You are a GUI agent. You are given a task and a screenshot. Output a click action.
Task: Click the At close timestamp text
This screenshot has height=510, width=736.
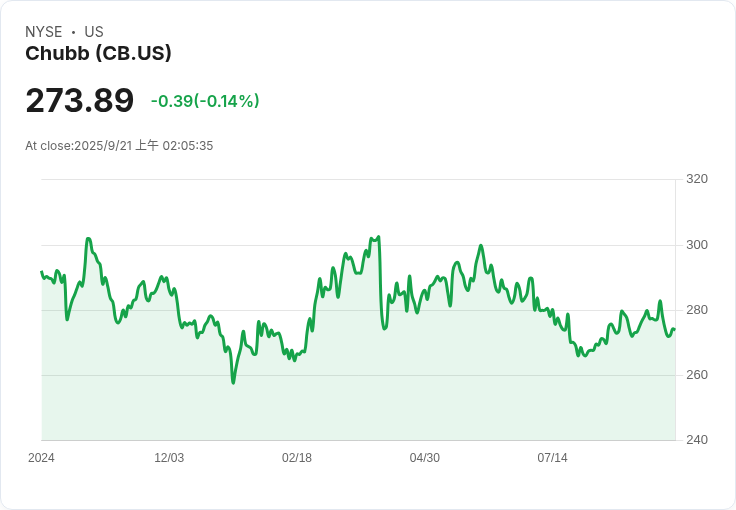click(119, 145)
